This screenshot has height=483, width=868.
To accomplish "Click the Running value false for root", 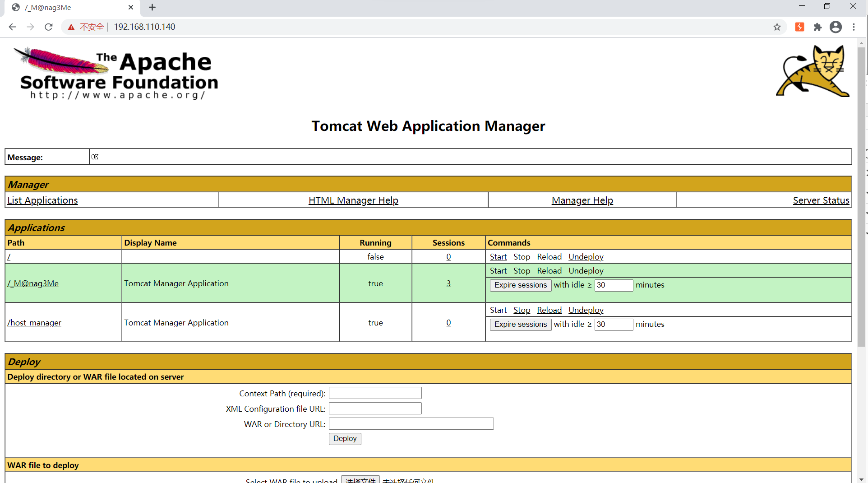I will (375, 257).
